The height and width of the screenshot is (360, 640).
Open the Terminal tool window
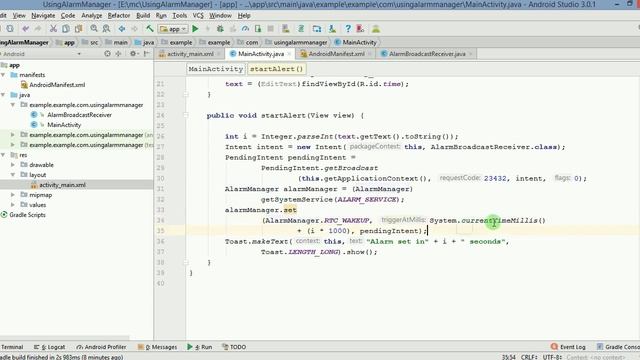point(12,347)
